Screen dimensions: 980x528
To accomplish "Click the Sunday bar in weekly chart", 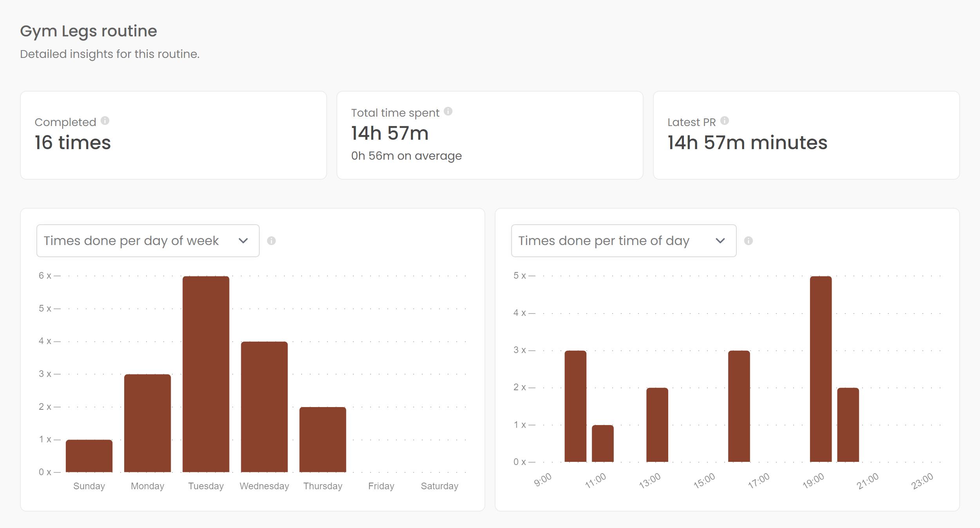I will coord(89,456).
